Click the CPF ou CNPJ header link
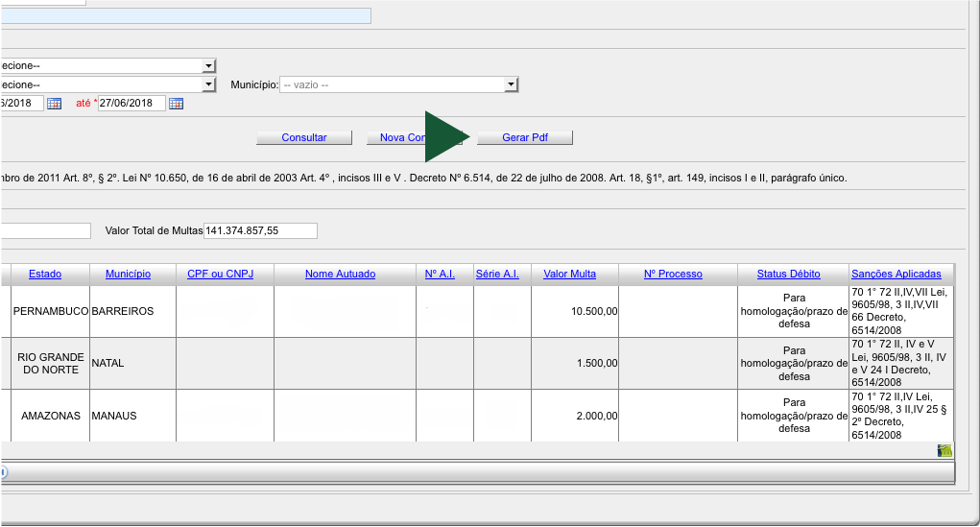Viewport: 980px width, 527px height. click(221, 275)
